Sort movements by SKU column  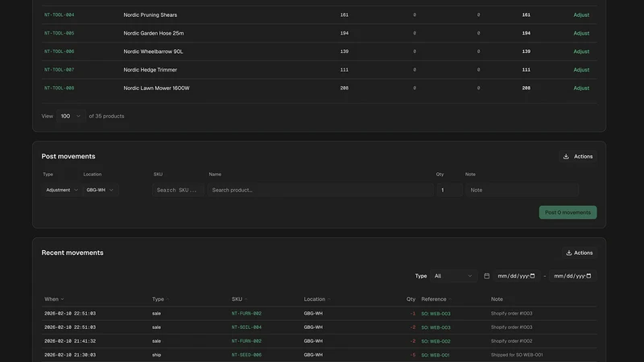[x=239, y=299]
